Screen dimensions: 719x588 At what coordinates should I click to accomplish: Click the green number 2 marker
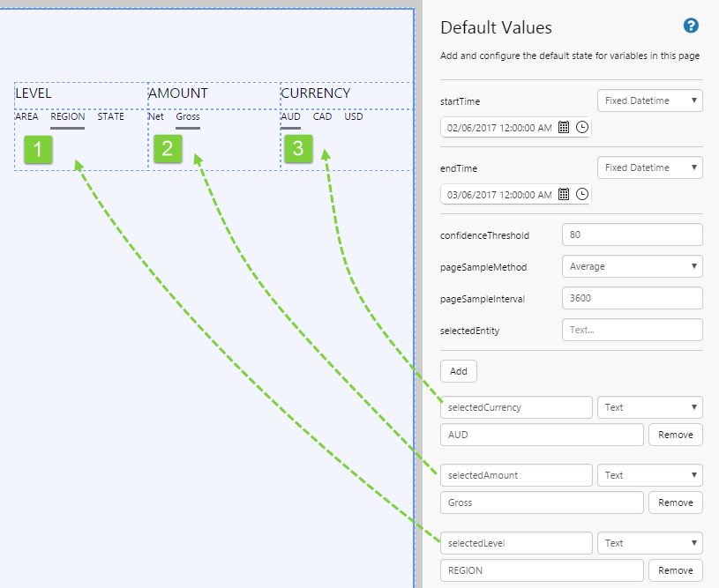pos(168,149)
